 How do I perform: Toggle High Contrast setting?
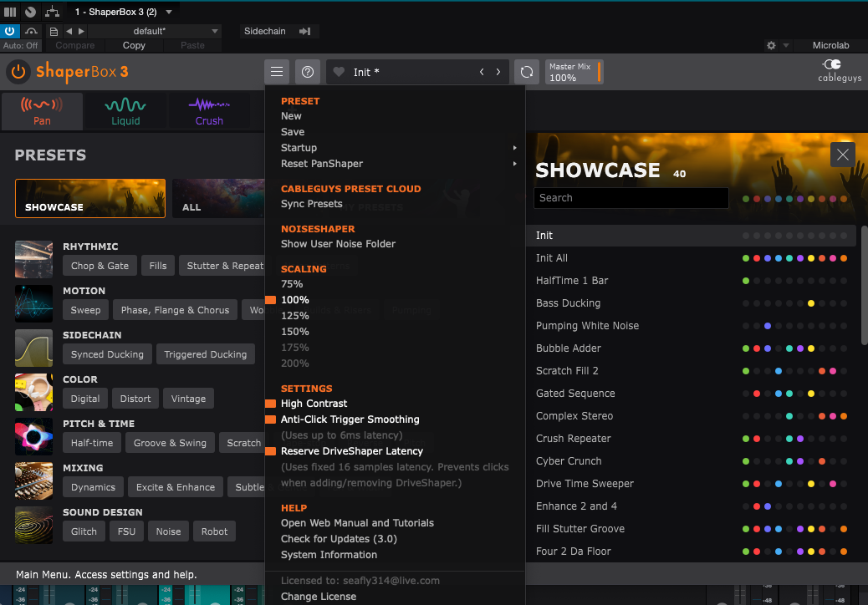coord(314,404)
